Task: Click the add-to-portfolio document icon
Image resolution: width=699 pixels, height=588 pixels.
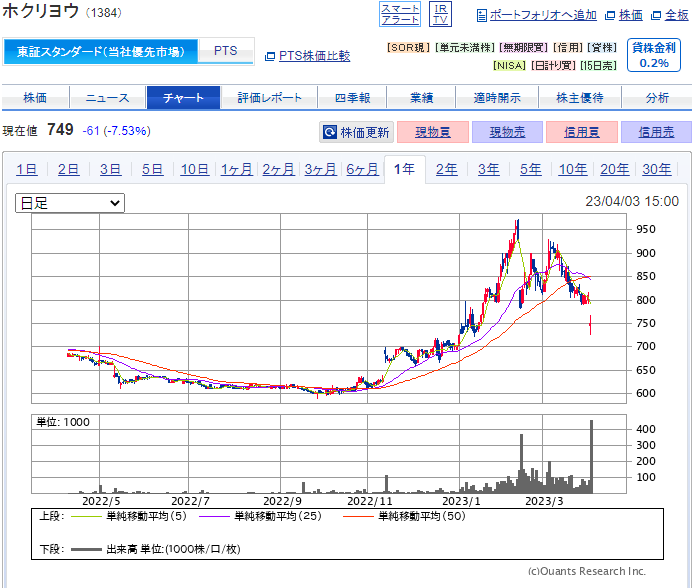Action: coord(481,16)
